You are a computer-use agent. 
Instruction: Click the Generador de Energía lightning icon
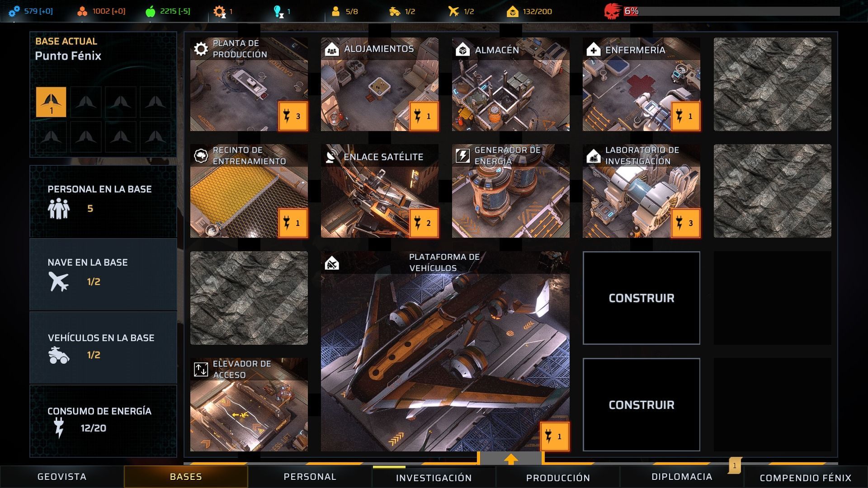click(462, 156)
